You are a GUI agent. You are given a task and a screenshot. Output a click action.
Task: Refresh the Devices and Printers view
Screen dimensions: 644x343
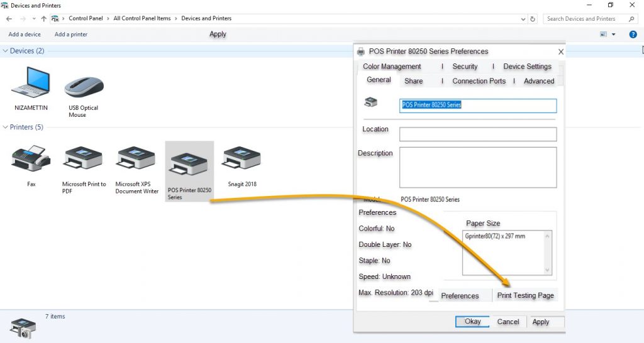pos(533,19)
